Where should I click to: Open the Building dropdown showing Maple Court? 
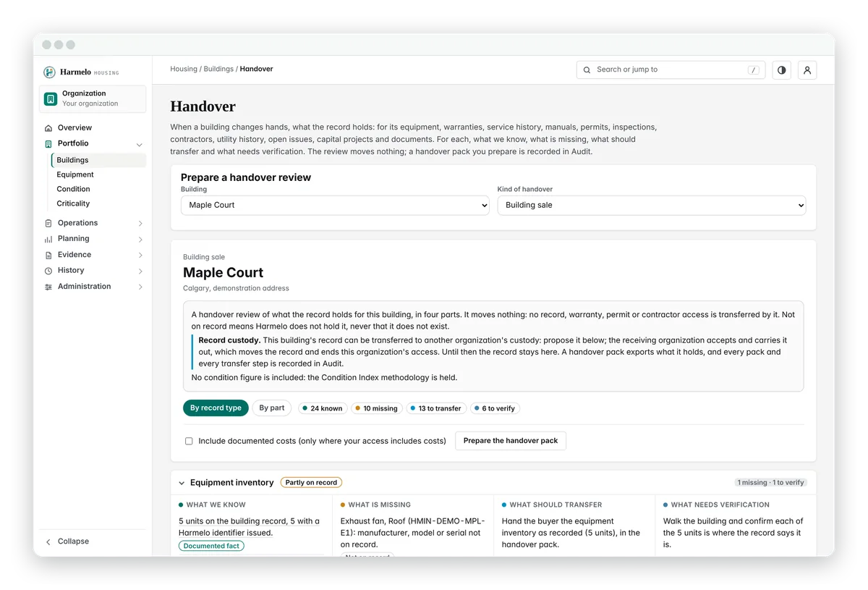click(335, 206)
